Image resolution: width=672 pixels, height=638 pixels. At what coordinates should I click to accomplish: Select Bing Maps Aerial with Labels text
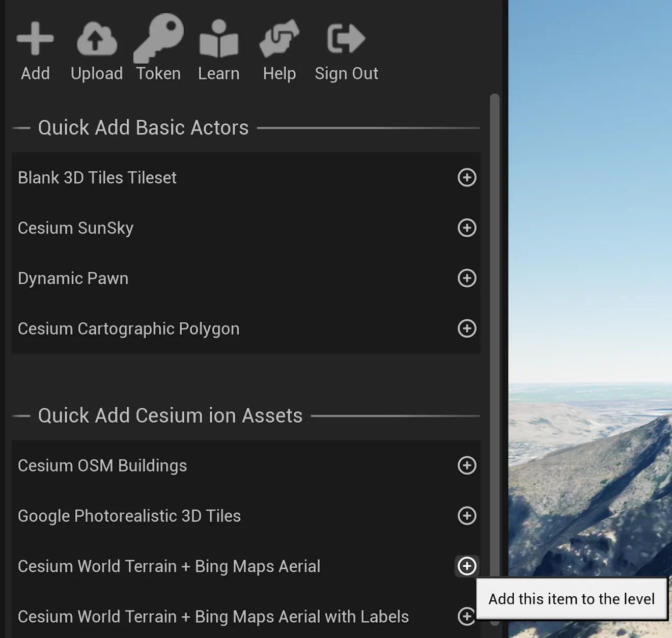point(213,617)
